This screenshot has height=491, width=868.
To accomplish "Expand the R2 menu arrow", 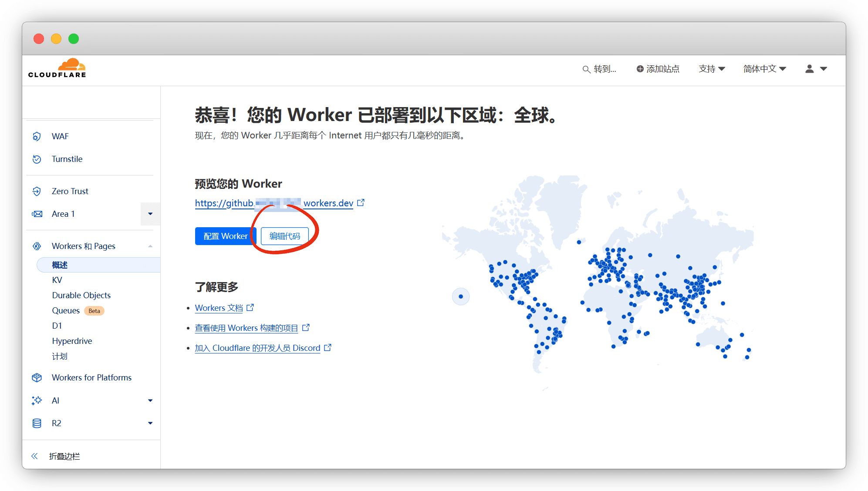I will point(150,423).
